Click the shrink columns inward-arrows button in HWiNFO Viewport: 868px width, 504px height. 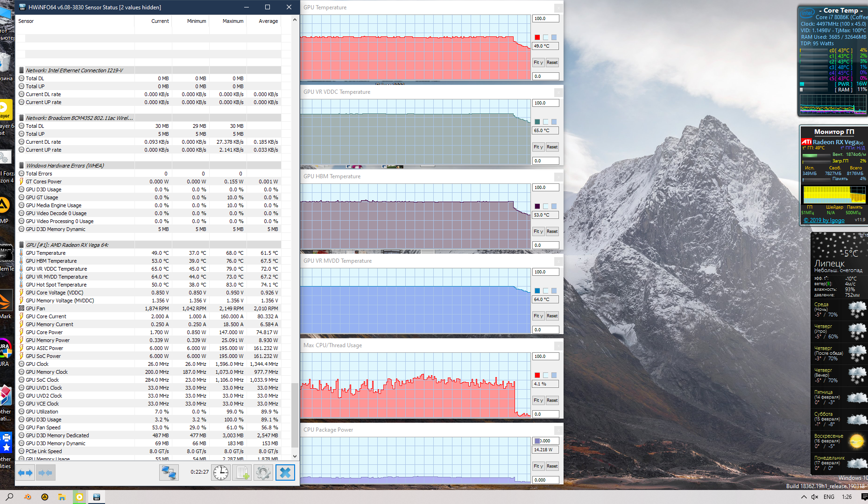click(x=45, y=473)
